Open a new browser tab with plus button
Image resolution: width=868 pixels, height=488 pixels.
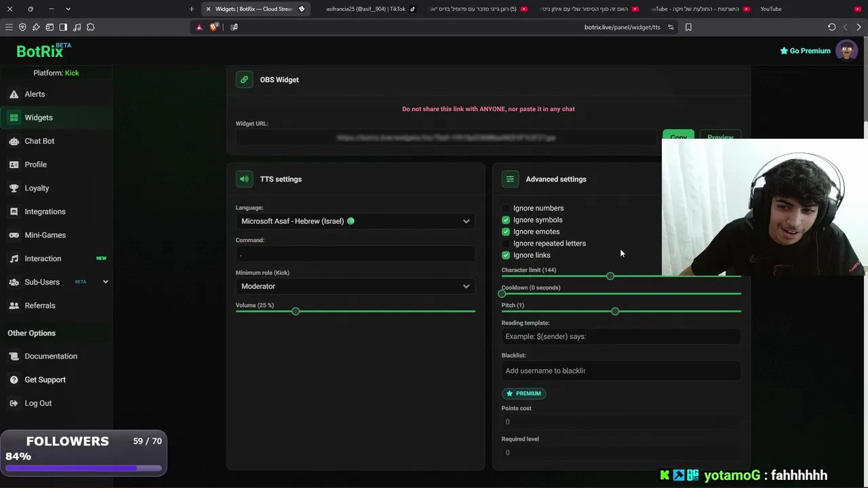(191, 9)
